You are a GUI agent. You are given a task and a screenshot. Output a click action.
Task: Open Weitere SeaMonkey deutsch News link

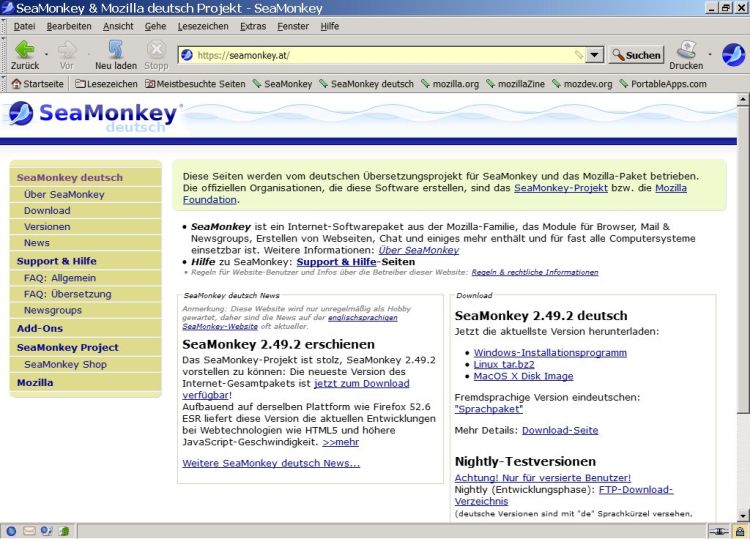tap(271, 463)
